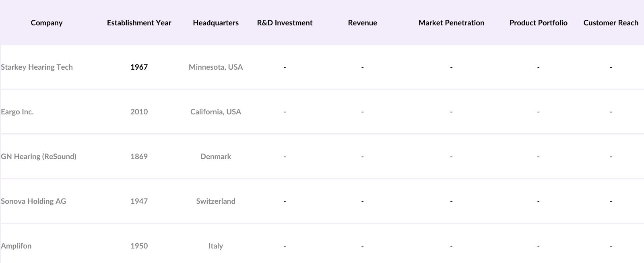Click Sonova's Product Portfolio dash cell
The image size is (644, 263).
click(x=539, y=201)
